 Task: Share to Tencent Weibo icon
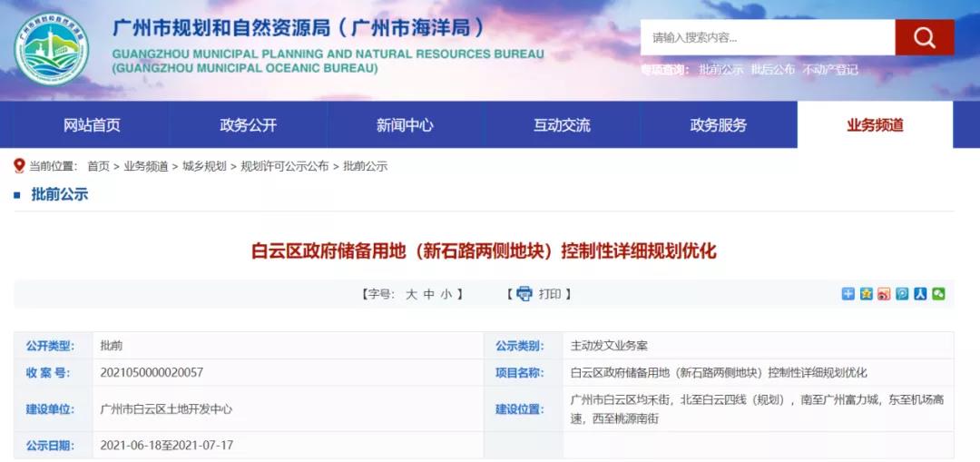click(x=902, y=293)
